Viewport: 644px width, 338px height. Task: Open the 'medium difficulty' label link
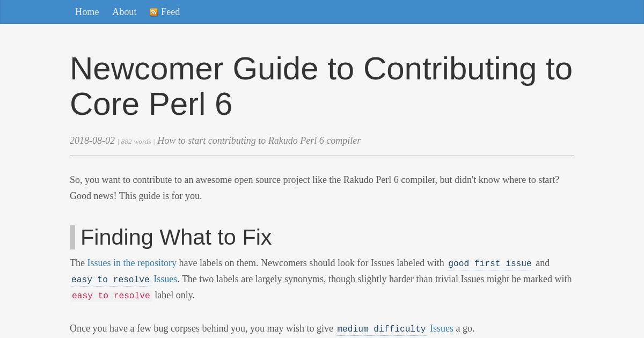coord(381,329)
